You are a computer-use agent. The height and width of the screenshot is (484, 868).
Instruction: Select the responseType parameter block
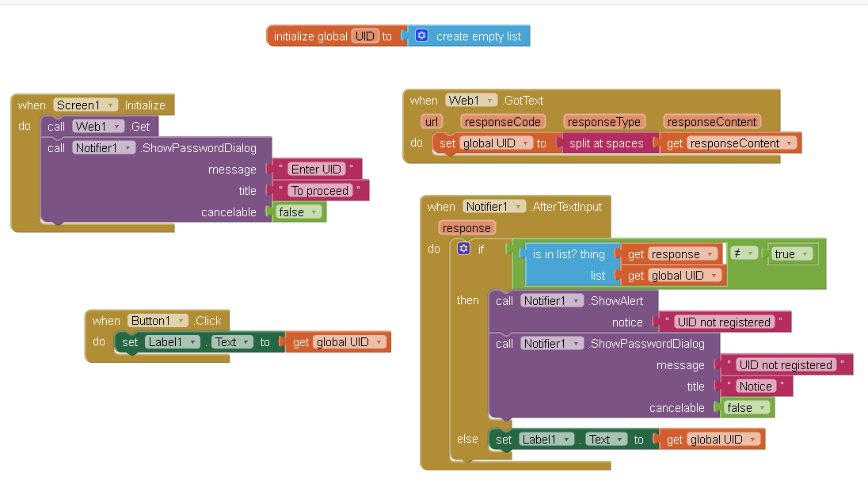click(x=604, y=122)
